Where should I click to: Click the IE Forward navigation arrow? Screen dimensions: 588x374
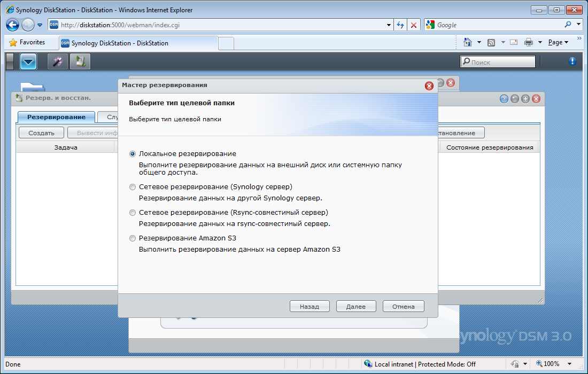point(28,25)
